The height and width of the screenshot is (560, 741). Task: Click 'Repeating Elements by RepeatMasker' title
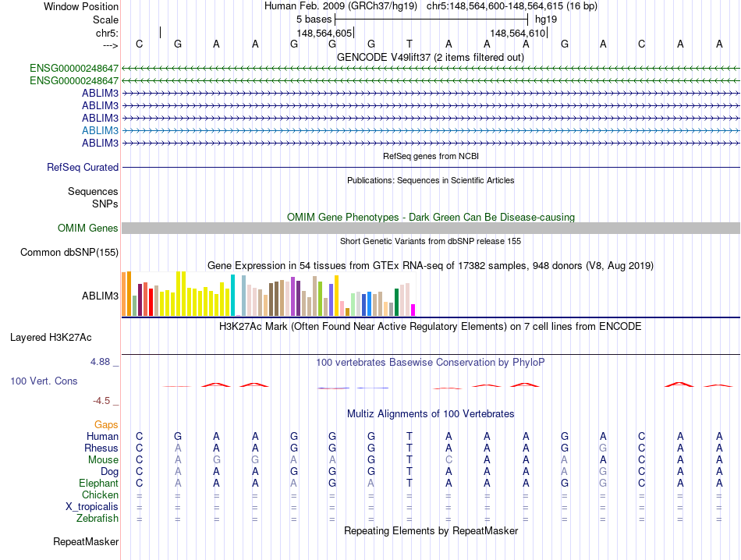431,530
